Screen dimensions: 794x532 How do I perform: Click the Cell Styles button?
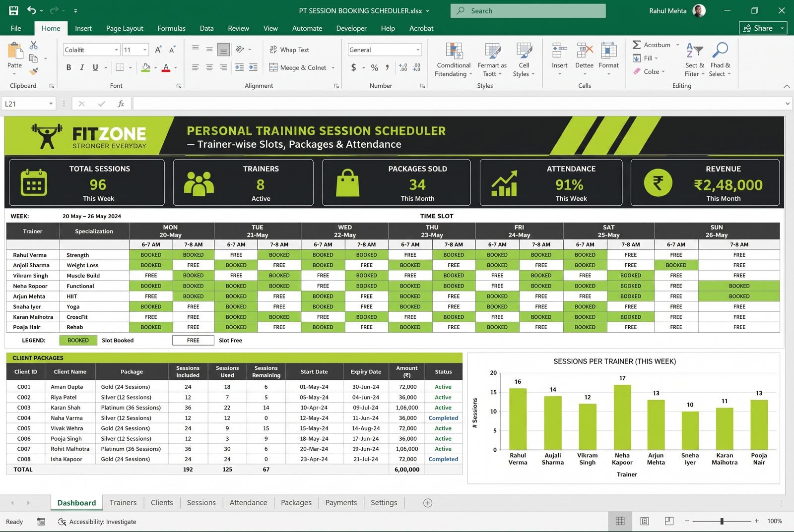[x=524, y=60]
